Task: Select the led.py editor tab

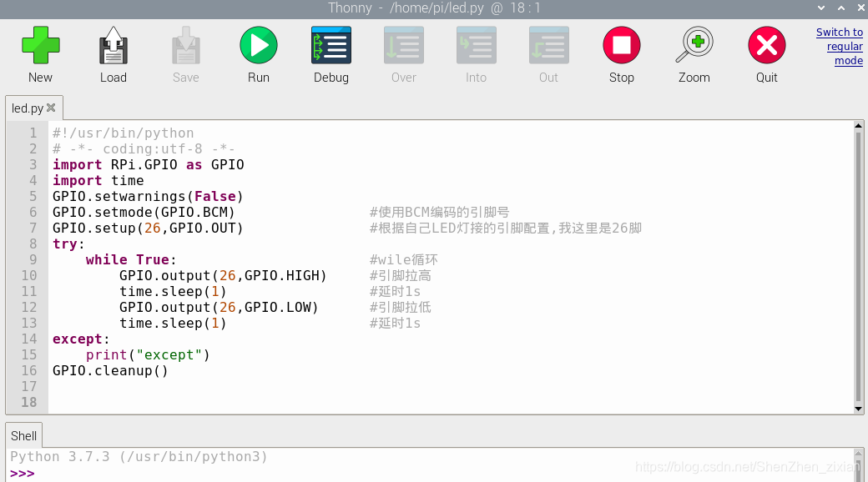Action: (x=28, y=108)
